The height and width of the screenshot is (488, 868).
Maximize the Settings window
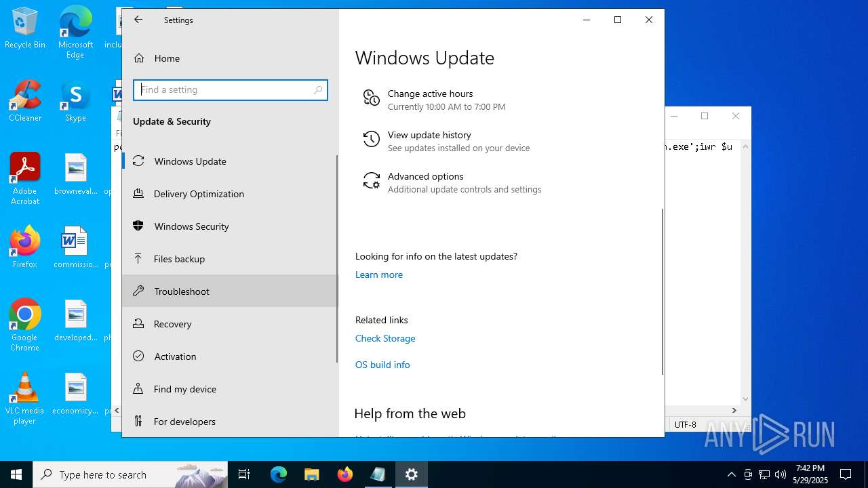(618, 20)
